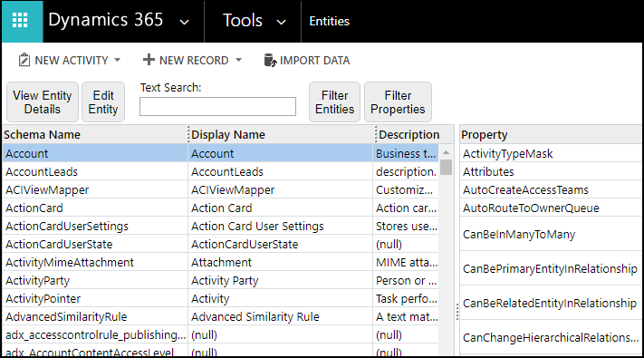Click the Edit Entity button
The height and width of the screenshot is (358, 644).
pyautogui.click(x=103, y=102)
